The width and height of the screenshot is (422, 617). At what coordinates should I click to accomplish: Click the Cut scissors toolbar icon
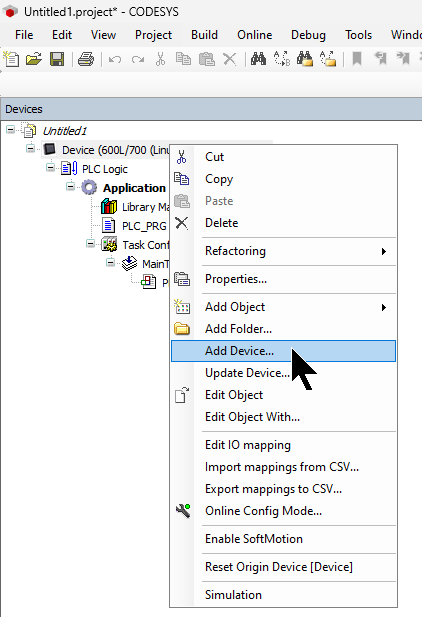(160, 59)
